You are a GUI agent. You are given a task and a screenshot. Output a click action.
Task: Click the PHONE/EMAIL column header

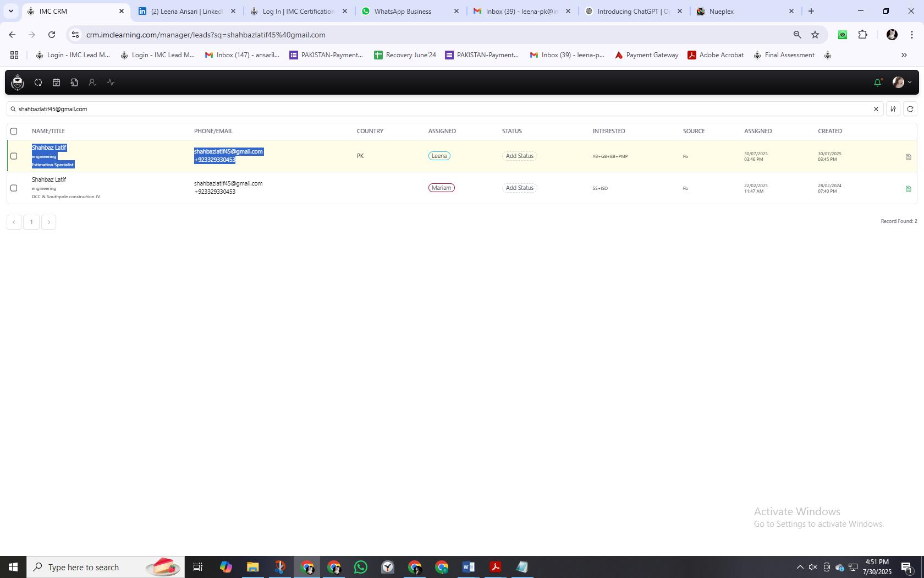pyautogui.click(x=213, y=131)
